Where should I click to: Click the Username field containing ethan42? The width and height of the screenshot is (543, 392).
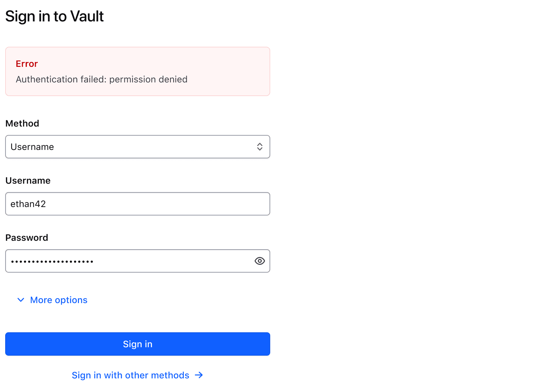coord(137,204)
